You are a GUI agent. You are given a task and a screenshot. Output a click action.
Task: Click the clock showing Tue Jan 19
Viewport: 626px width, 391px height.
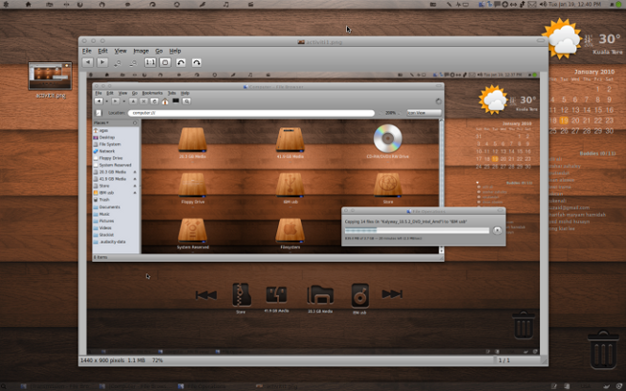click(574, 4)
